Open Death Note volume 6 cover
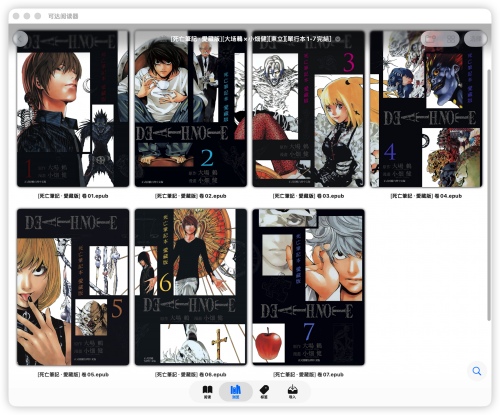 click(191, 287)
